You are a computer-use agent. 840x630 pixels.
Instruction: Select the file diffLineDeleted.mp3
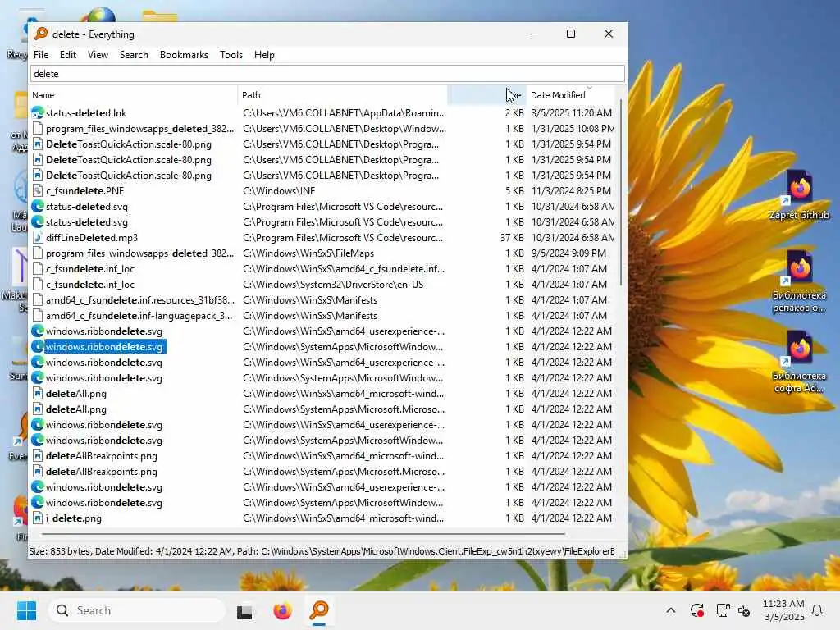pos(92,237)
